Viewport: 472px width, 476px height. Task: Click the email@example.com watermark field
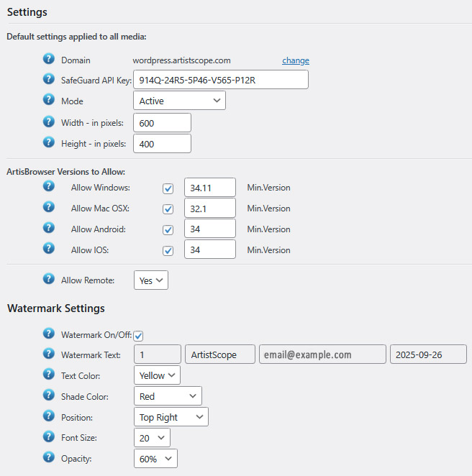(322, 354)
